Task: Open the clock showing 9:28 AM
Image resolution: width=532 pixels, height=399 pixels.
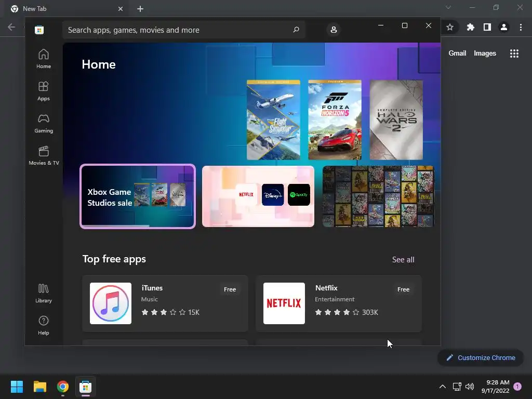Action: [x=495, y=387]
